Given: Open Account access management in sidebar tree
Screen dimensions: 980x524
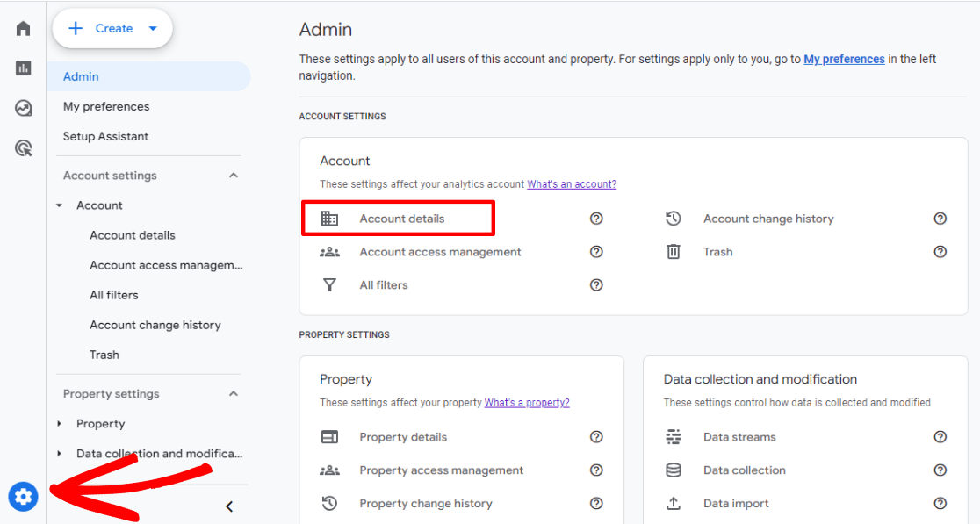Looking at the screenshot, I should [x=166, y=265].
